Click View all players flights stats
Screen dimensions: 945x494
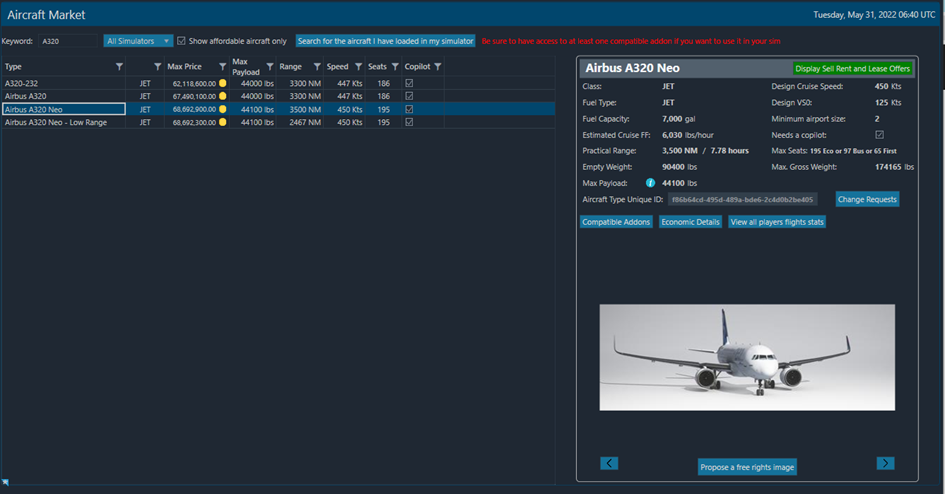[777, 222]
